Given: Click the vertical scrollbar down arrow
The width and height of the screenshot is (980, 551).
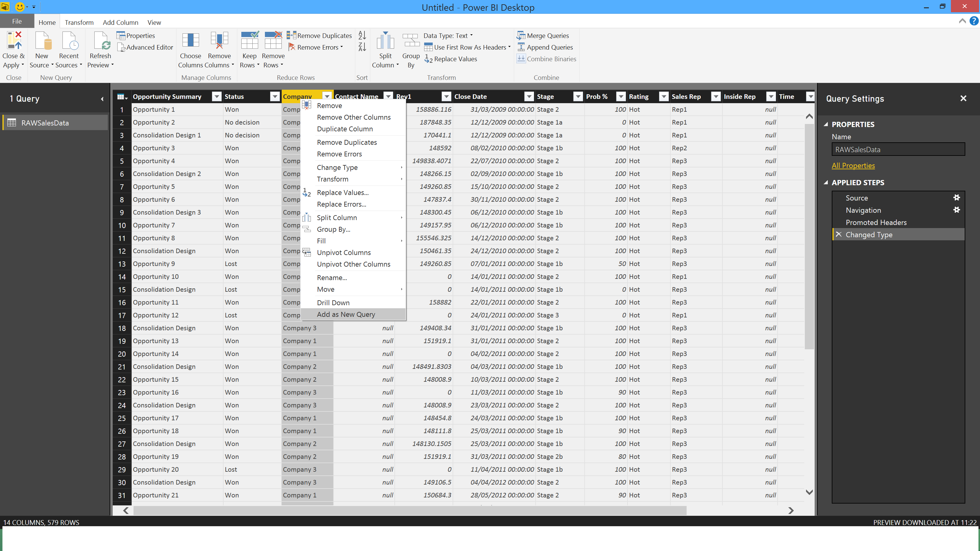Looking at the screenshot, I should (809, 492).
